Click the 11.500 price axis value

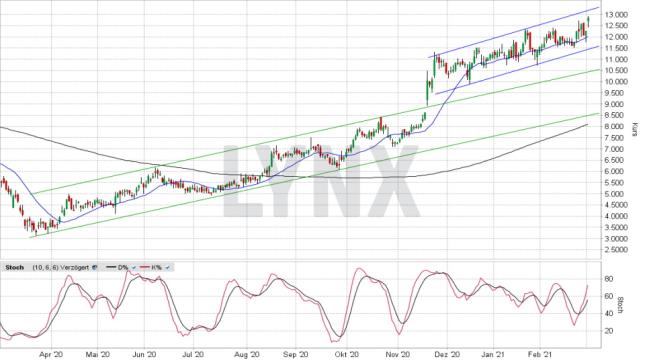(616, 49)
